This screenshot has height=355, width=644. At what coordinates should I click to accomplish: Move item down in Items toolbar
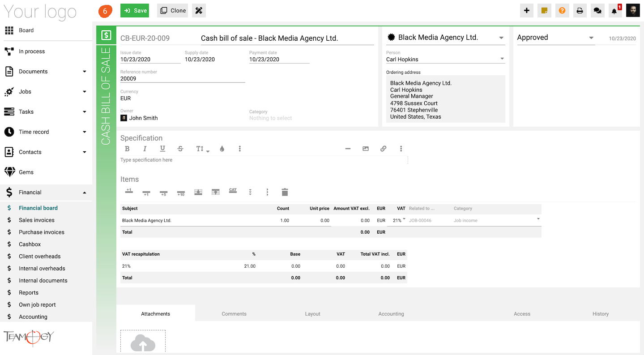click(216, 192)
